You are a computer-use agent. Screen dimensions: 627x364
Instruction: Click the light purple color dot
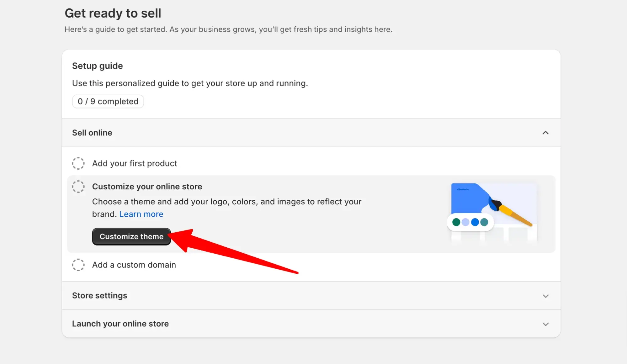pos(465,222)
